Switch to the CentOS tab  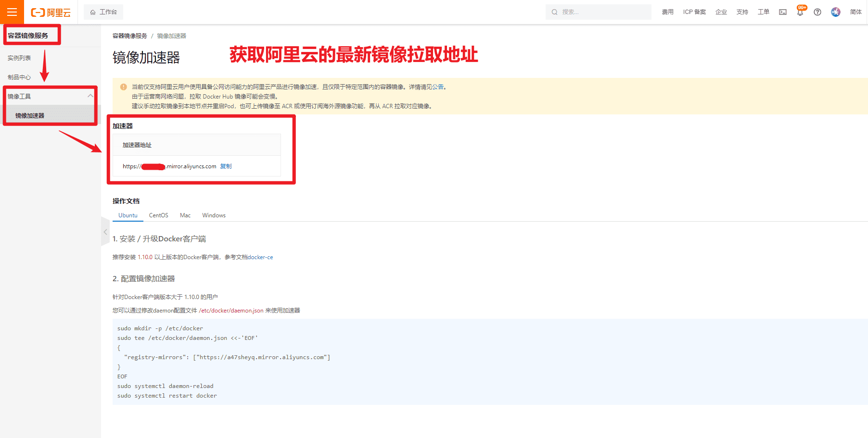click(x=158, y=215)
